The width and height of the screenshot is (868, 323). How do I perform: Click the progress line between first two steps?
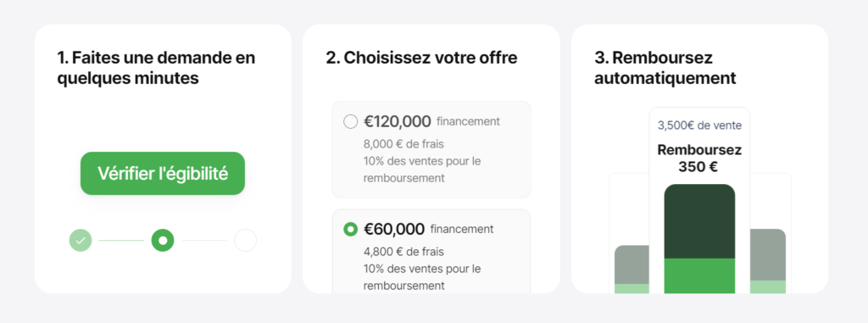(121, 241)
